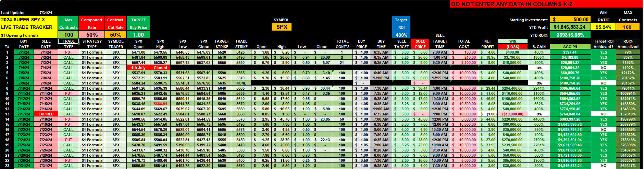Image resolution: width=644 pixels, height=169 pixels.
Task: Select the % gain 4400% cell
Action: tap(539, 119)
